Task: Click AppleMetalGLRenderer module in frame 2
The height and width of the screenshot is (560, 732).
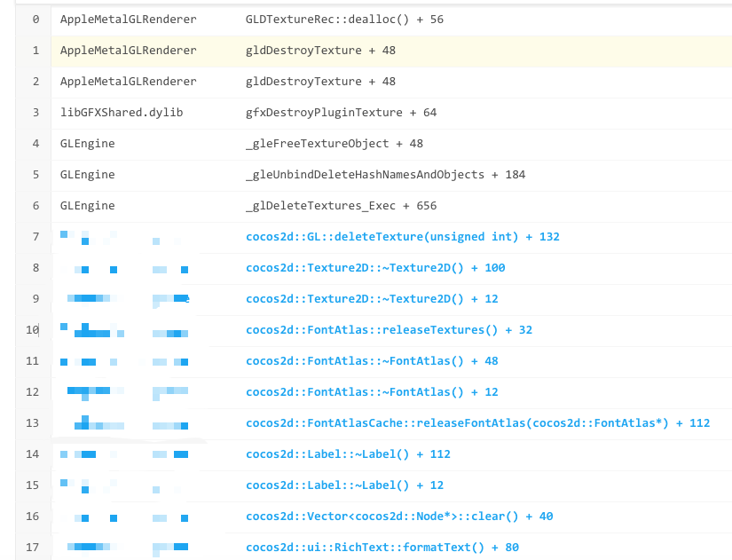Action: 128,82
